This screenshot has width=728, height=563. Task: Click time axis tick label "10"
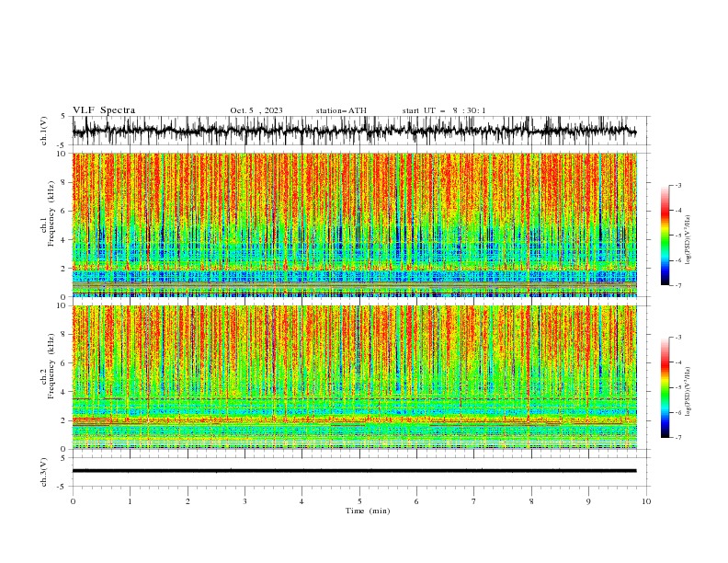point(646,501)
